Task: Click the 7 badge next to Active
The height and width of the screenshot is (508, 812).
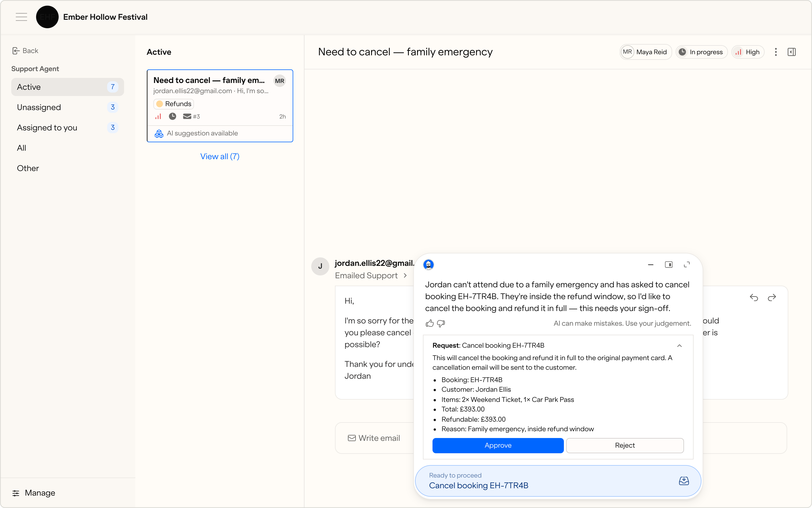Action: click(113, 87)
